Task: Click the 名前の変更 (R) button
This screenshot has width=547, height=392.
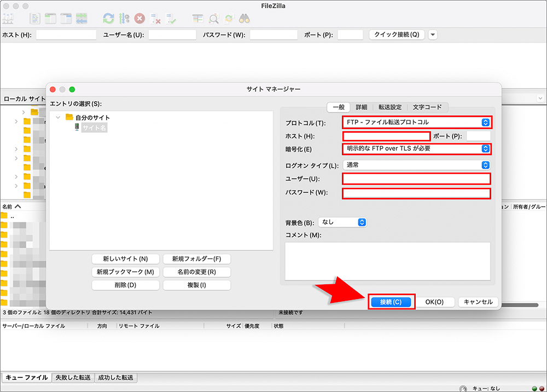Action: point(197,272)
